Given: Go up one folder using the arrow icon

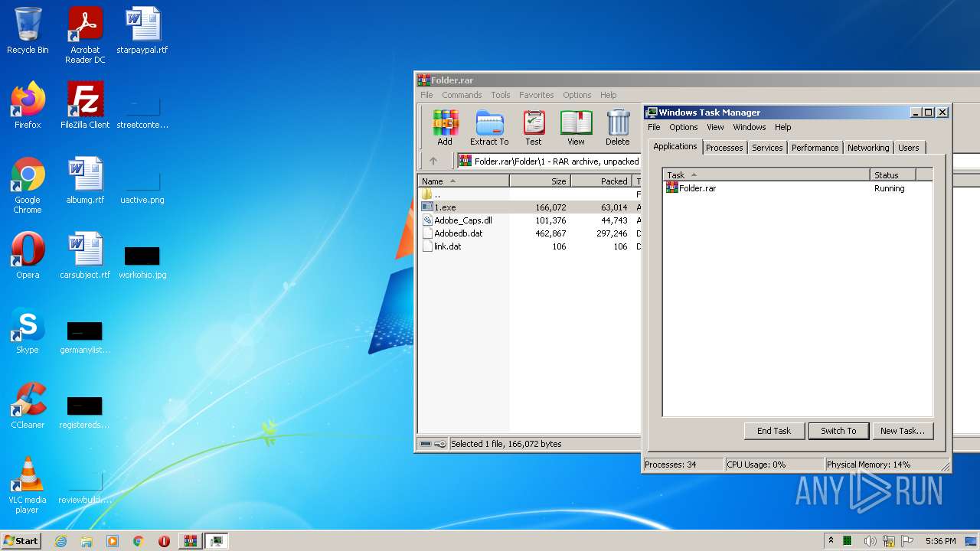Looking at the screenshot, I should [433, 161].
